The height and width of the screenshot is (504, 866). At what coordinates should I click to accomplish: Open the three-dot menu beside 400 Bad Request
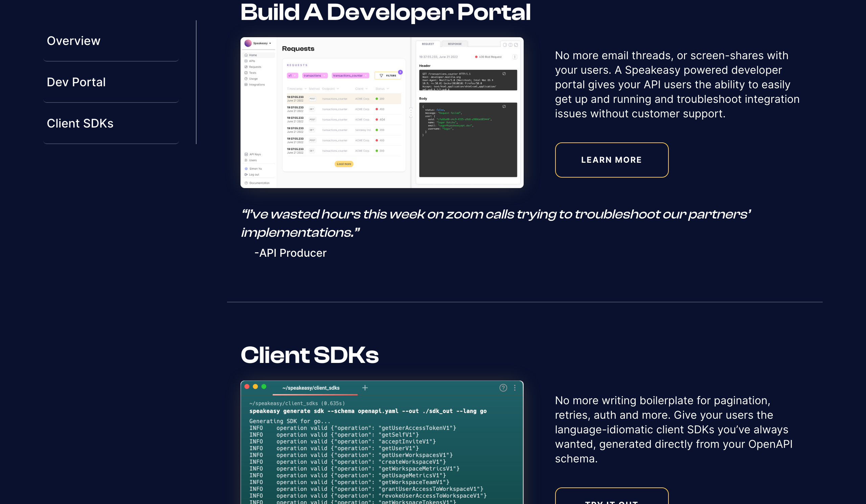point(515,57)
